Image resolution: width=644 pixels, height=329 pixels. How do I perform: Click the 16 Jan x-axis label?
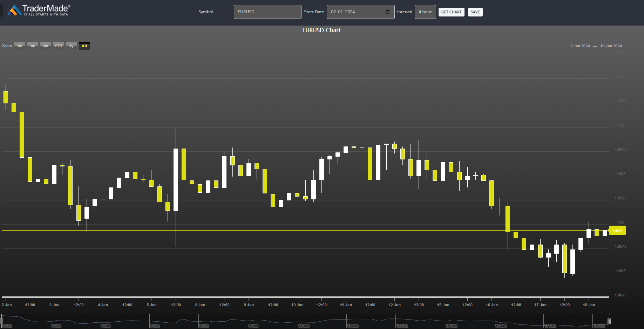pyautogui.click(x=492, y=305)
